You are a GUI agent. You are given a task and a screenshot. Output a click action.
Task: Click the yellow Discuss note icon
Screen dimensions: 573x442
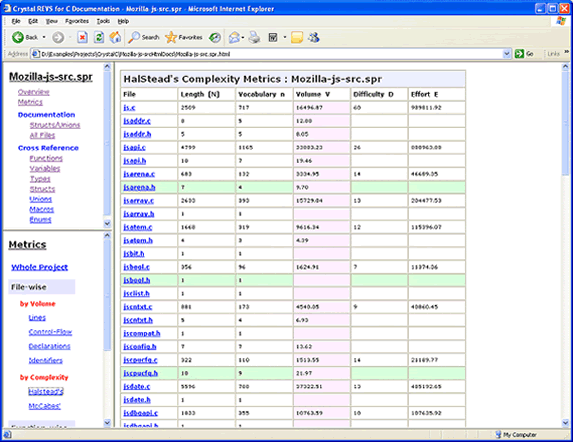tap(297, 37)
